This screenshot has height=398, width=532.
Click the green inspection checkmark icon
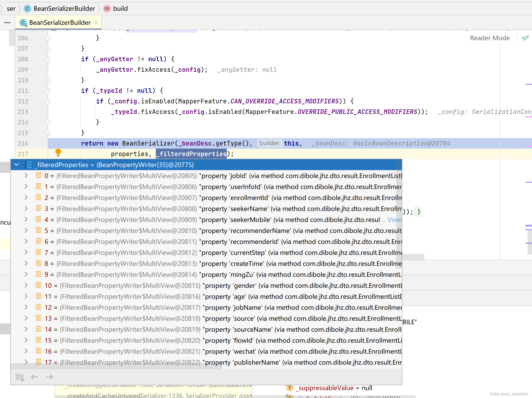[525, 38]
